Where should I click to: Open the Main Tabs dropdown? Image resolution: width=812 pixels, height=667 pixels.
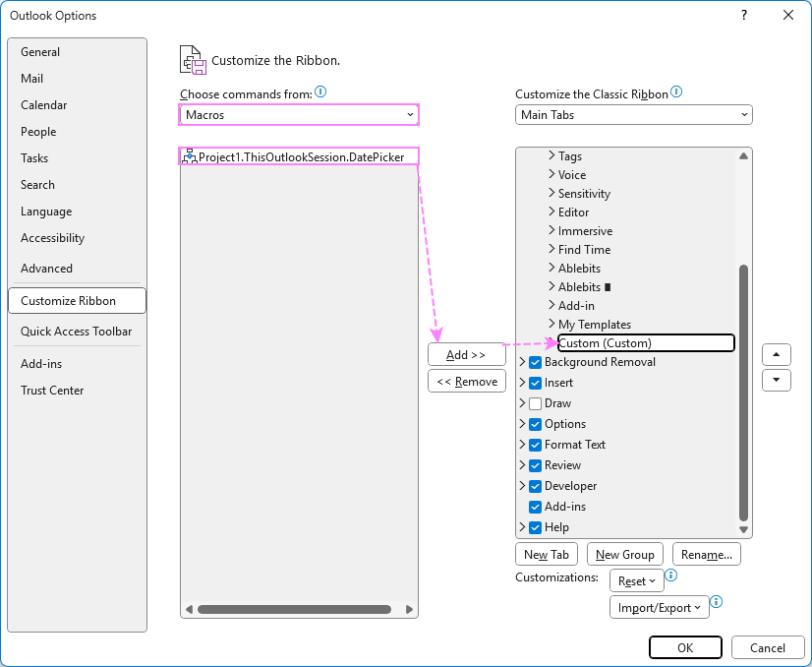[x=634, y=114]
